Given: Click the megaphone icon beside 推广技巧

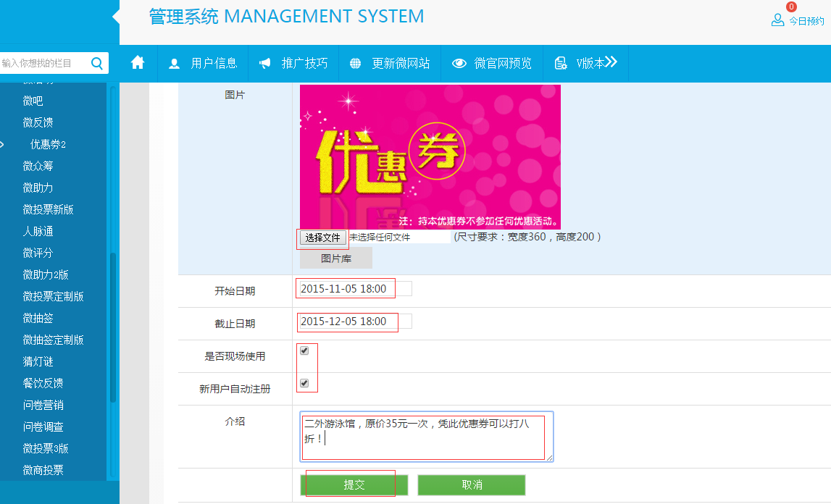Looking at the screenshot, I should [x=265, y=64].
